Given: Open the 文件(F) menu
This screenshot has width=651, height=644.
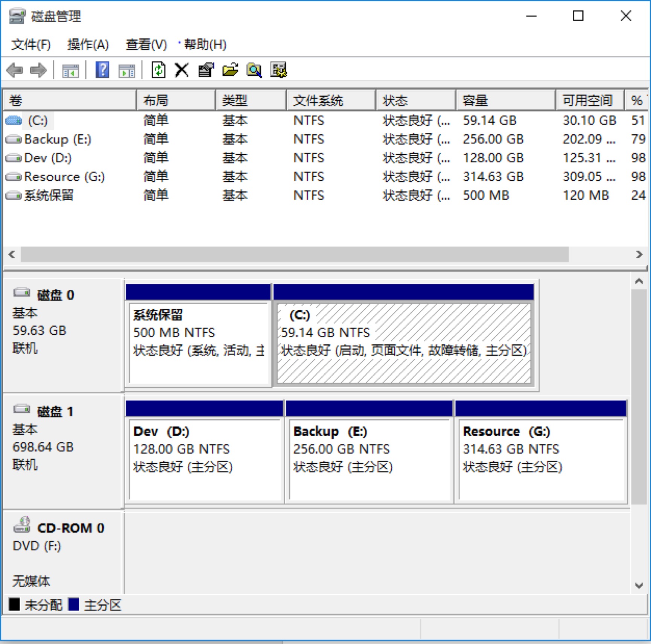Looking at the screenshot, I should click(30, 44).
